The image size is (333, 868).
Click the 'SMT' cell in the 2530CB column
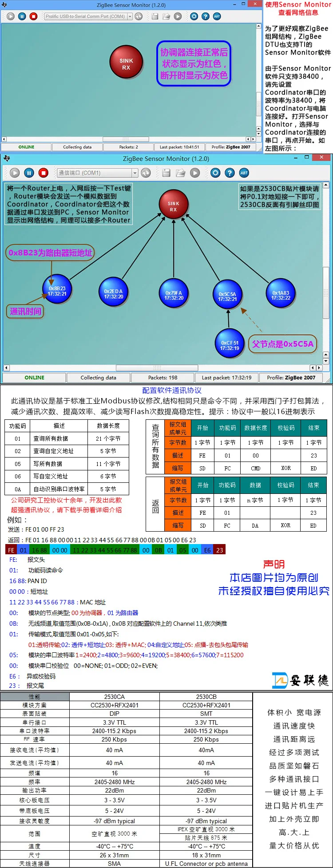[x=206, y=714]
